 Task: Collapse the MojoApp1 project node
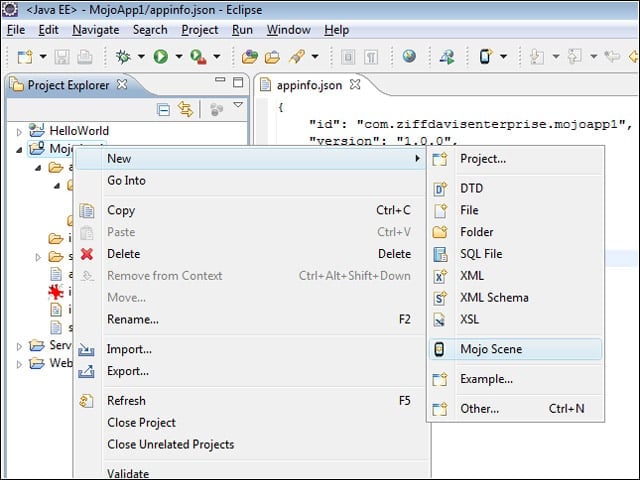coord(19,150)
